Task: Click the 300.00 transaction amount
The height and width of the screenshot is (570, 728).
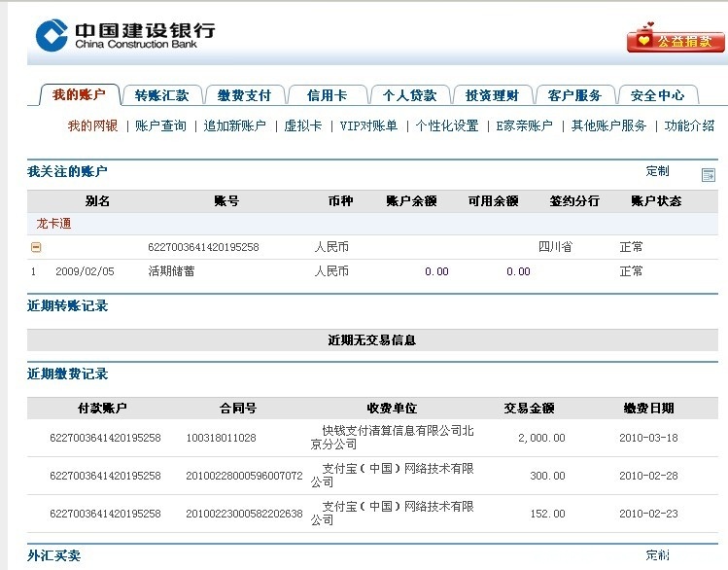Action: click(x=548, y=477)
